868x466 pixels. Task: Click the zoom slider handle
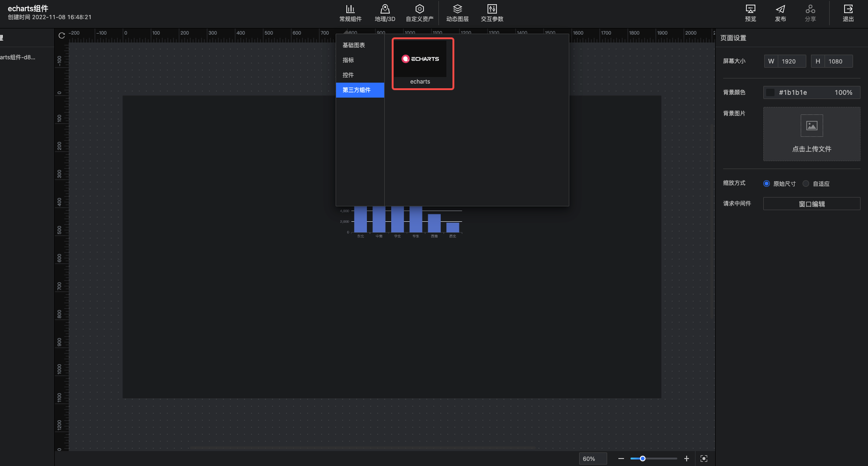tap(643, 459)
